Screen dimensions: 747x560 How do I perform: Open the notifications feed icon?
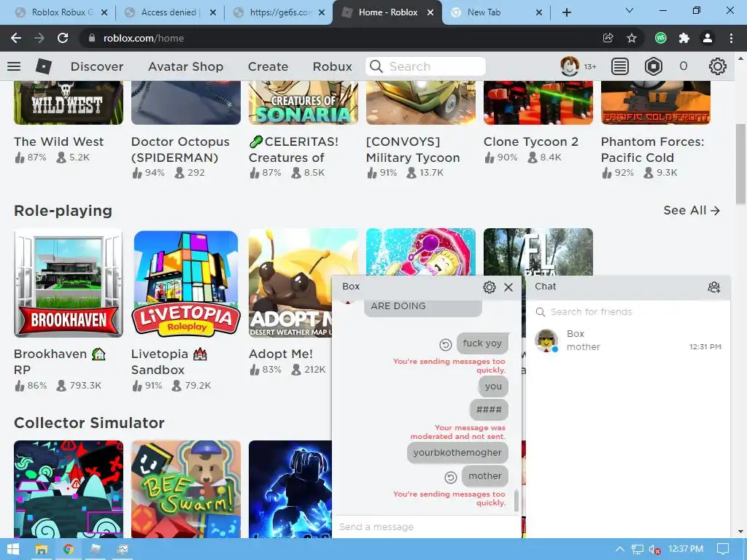pyautogui.click(x=619, y=66)
